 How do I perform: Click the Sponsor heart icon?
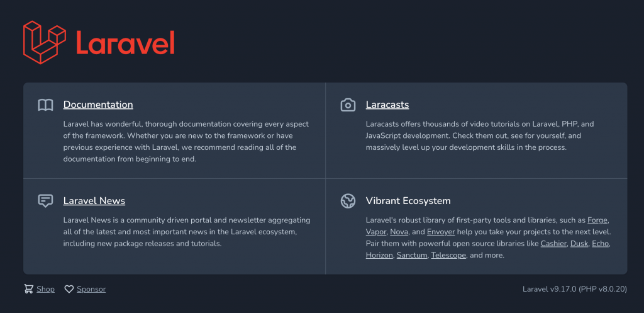click(69, 289)
